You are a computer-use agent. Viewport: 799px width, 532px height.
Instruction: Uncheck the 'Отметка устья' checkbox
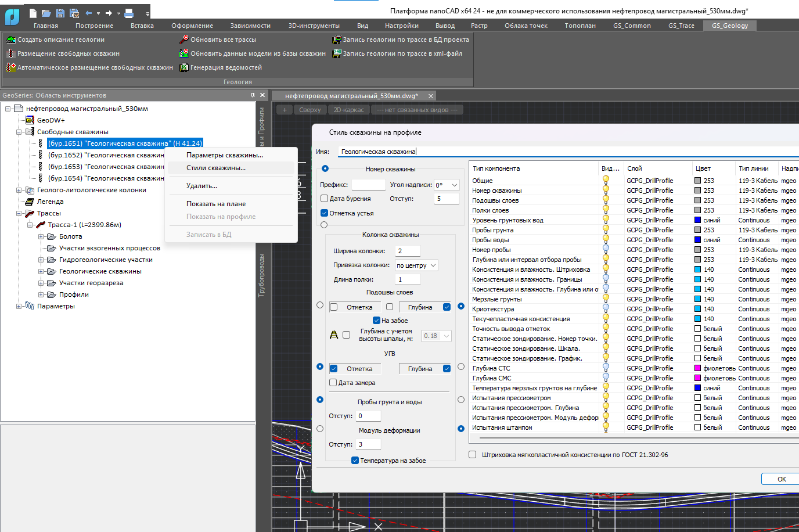(325, 213)
